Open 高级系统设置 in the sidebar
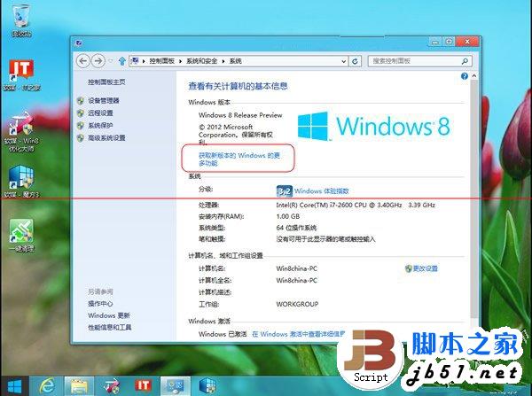 tap(106, 137)
